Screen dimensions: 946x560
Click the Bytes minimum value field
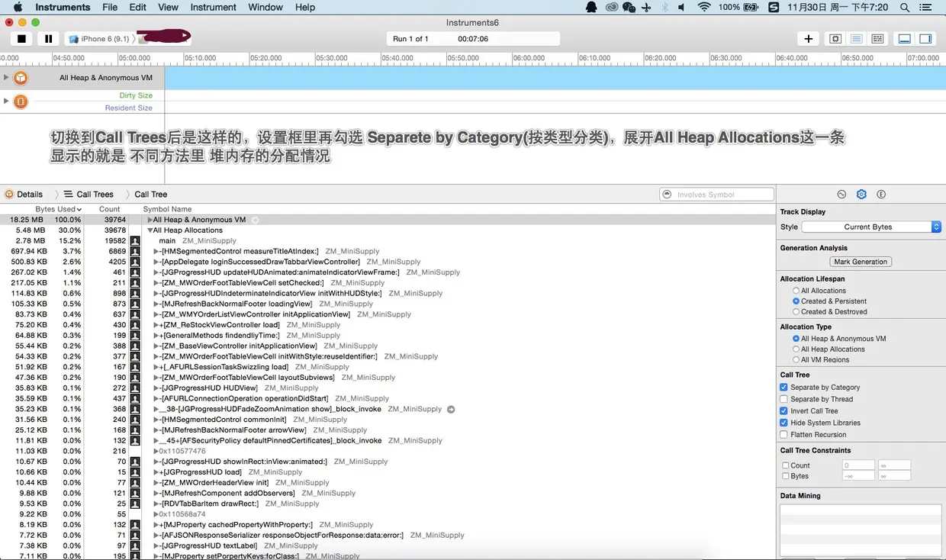point(858,476)
